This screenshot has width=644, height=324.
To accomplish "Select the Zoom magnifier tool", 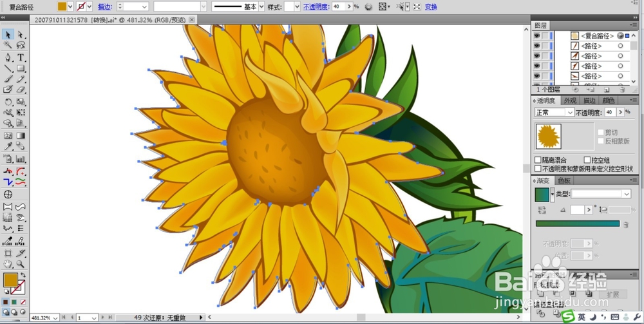I will [21, 263].
